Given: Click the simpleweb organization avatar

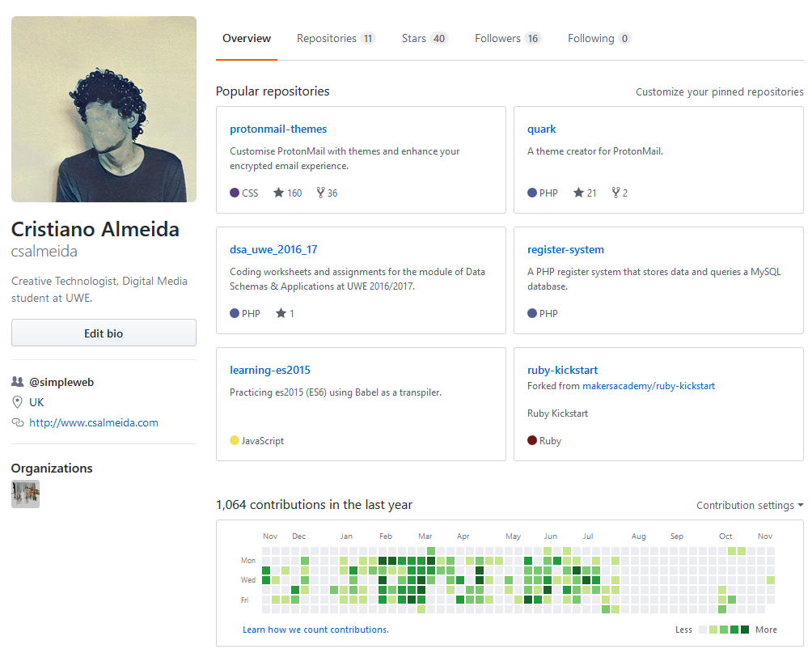Looking at the screenshot, I should click(25, 494).
